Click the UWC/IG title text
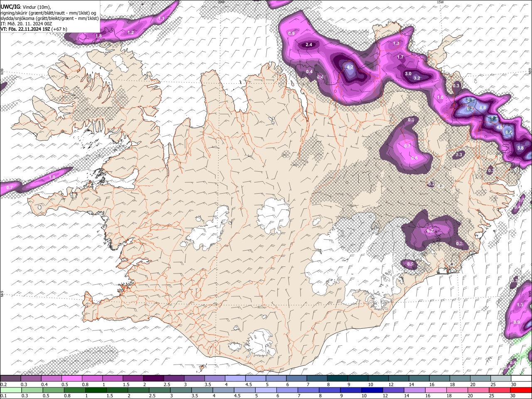This screenshot has width=532, height=399. (x=10, y=7)
